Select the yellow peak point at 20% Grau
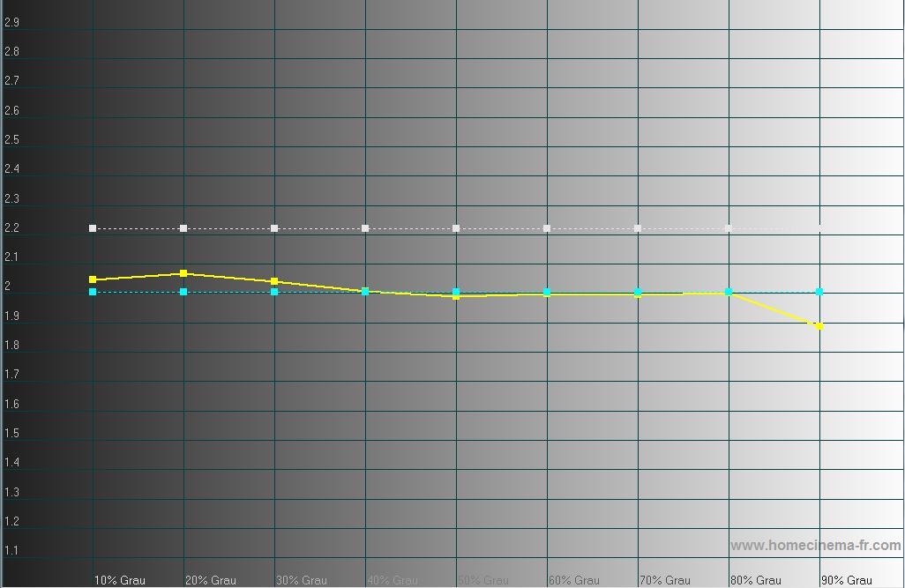Viewport: 905px width, 588px height. 183,273
